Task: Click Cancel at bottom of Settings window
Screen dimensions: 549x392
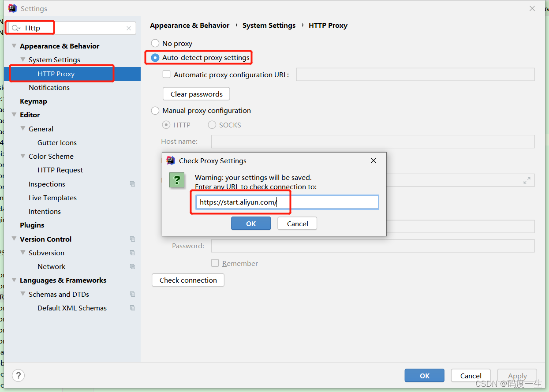Action: click(471, 376)
